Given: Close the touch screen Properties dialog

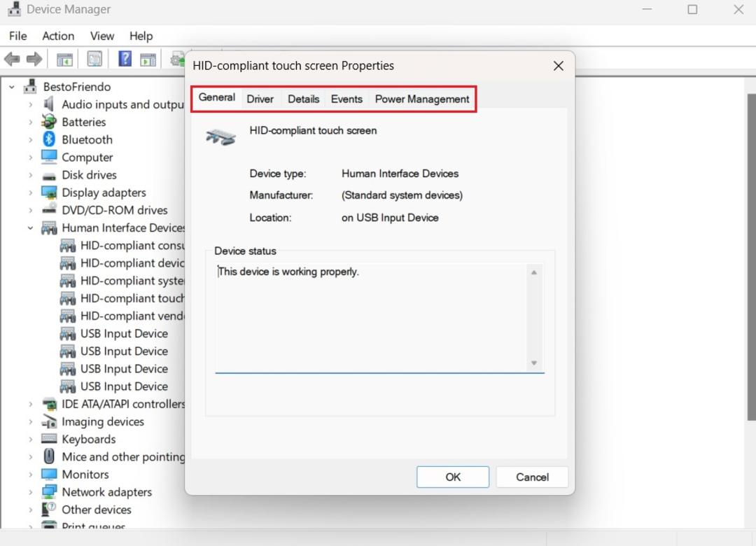Looking at the screenshot, I should click(x=559, y=66).
